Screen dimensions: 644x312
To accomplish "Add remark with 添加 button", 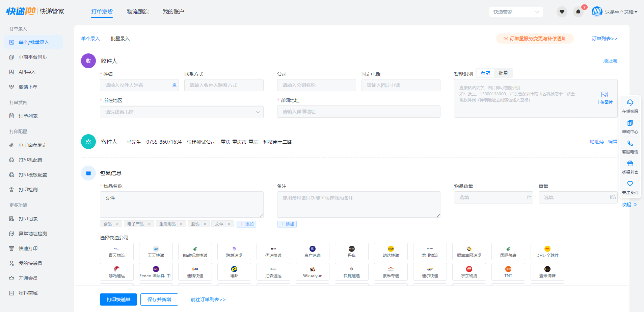I will (x=287, y=224).
